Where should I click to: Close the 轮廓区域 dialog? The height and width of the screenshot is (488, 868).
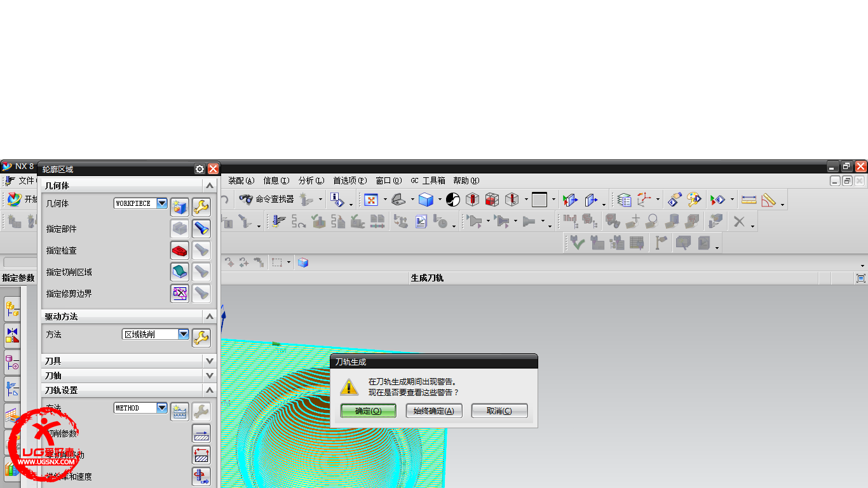(214, 169)
